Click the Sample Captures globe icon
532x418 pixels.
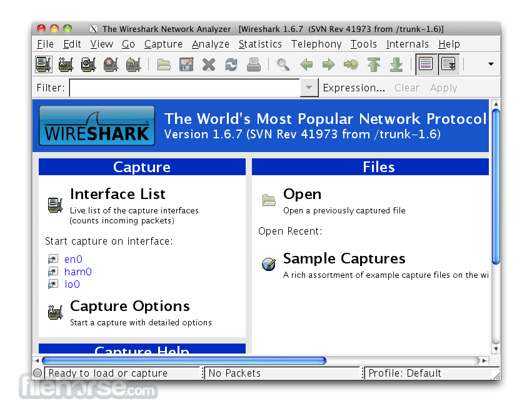point(269,264)
